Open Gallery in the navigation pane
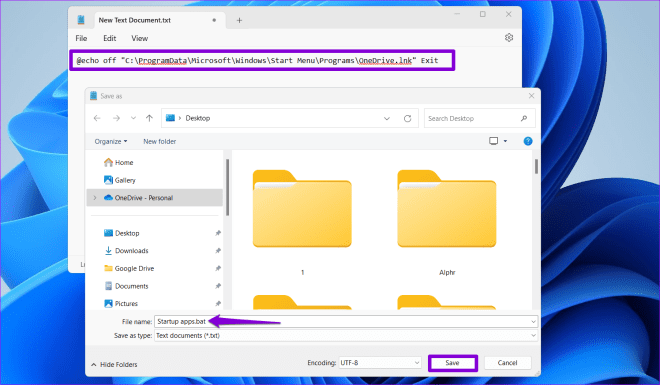The image size is (660, 385). [120, 180]
